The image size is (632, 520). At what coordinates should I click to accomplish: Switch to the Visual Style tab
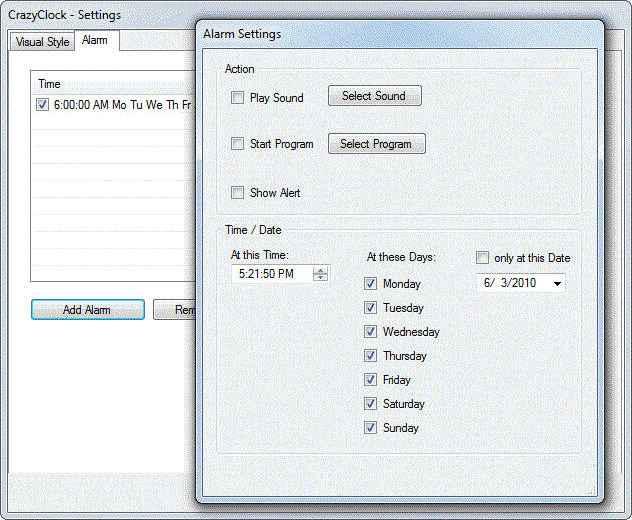(43, 42)
